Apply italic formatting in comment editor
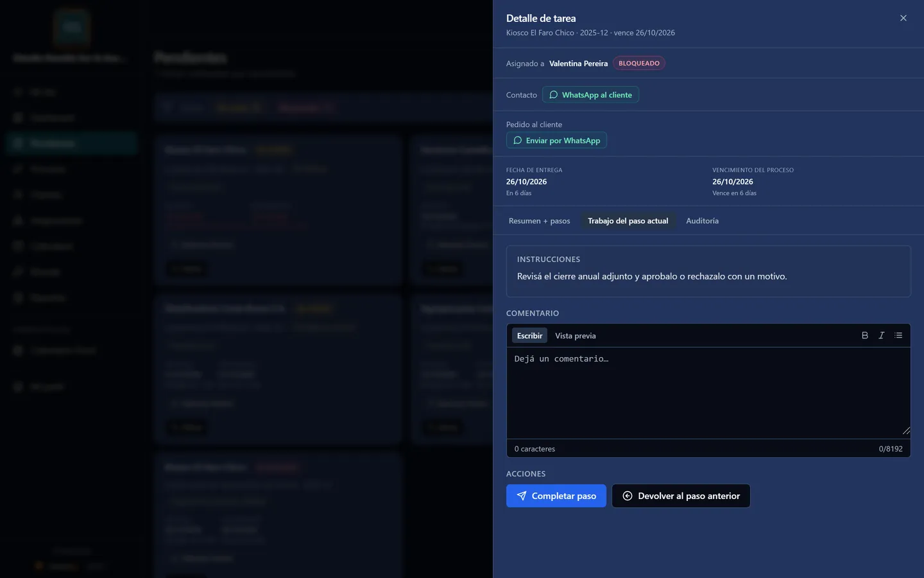This screenshot has height=578, width=924. (x=881, y=335)
